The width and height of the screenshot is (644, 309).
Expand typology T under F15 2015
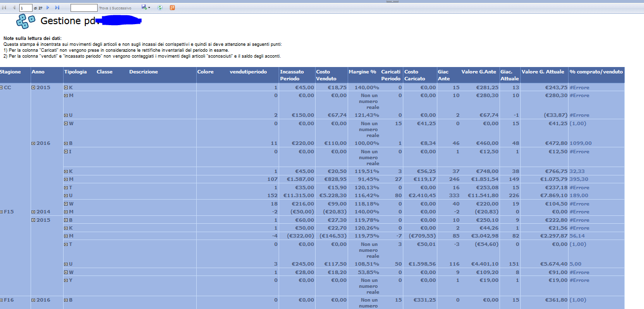tap(66, 244)
